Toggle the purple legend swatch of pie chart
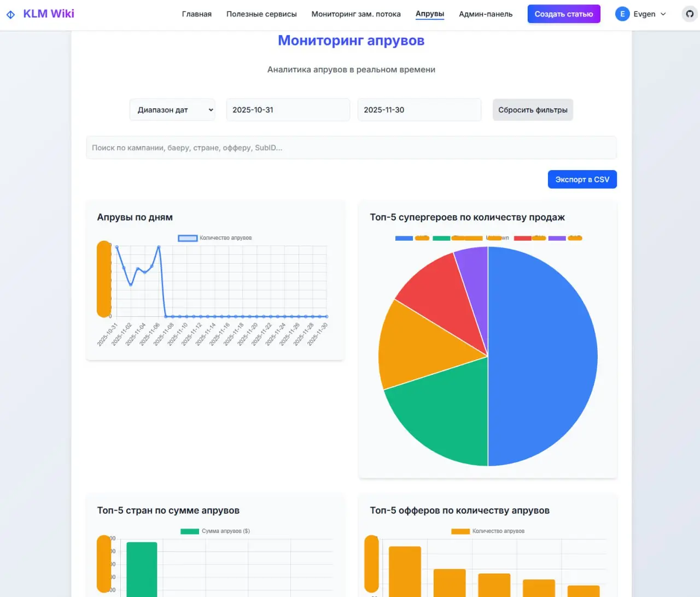 click(557, 238)
